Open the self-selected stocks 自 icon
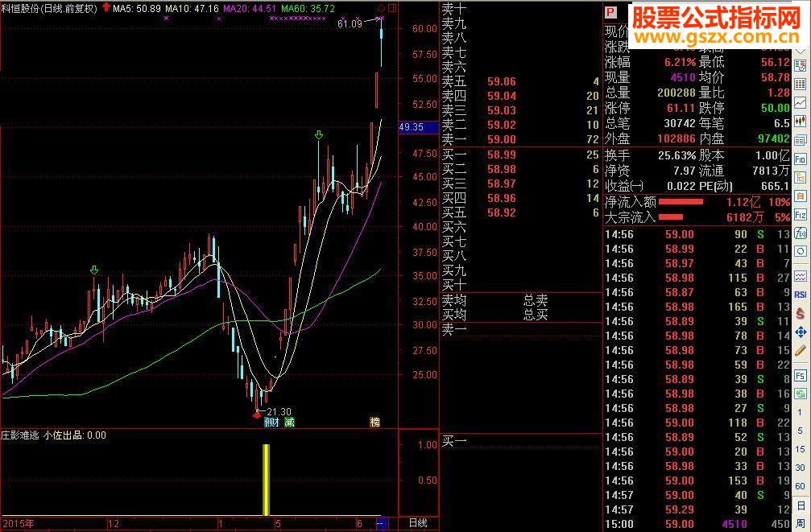Image resolution: width=811 pixels, height=532 pixels. point(801,196)
